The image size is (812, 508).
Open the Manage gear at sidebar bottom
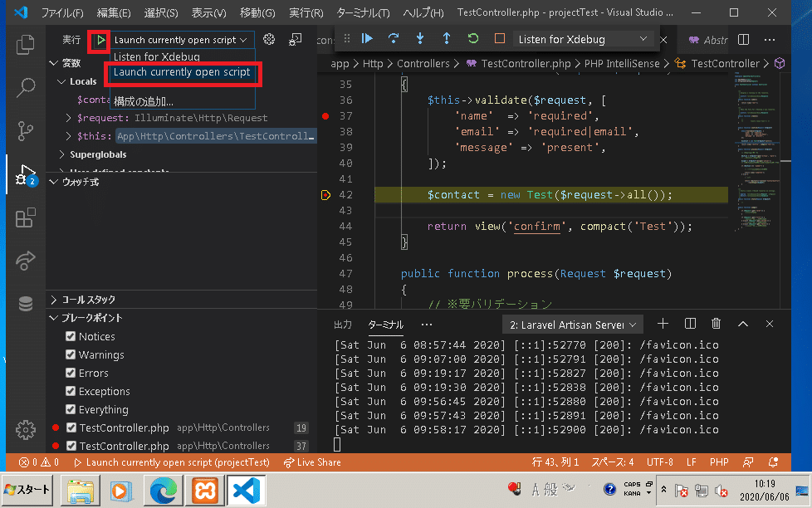pos(26,429)
